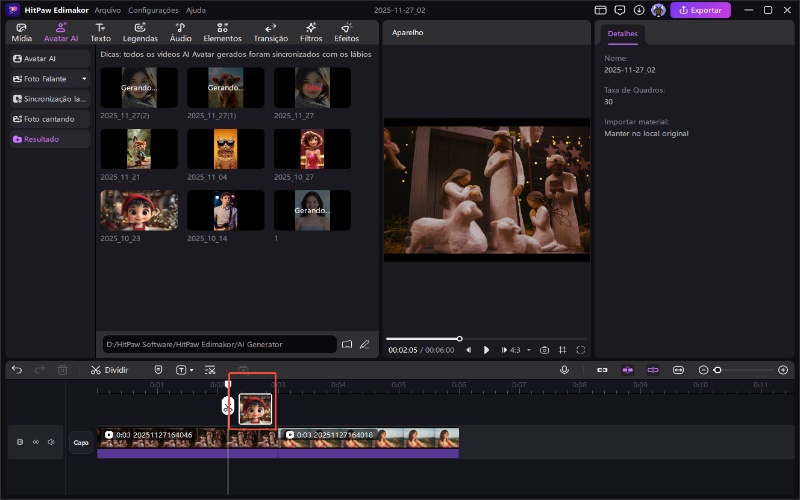This screenshot has height=500, width=800.
Task: Click the undo arrow in timeline toolbar
Action: 17,369
